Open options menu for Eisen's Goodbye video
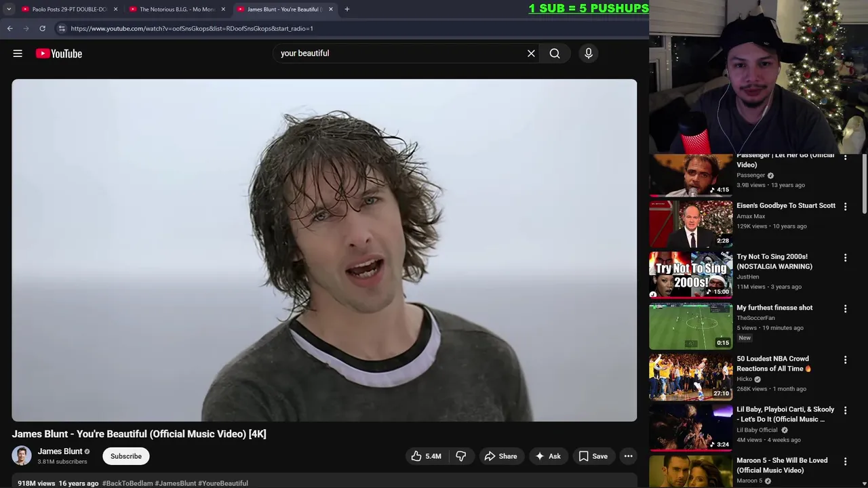Viewport: 868px width, 488px height. (845, 207)
